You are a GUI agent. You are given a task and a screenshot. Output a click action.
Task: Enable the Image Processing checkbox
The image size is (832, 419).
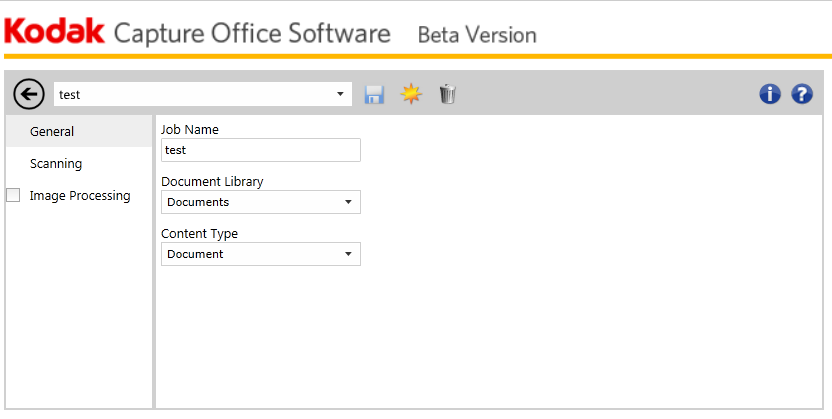click(13, 196)
